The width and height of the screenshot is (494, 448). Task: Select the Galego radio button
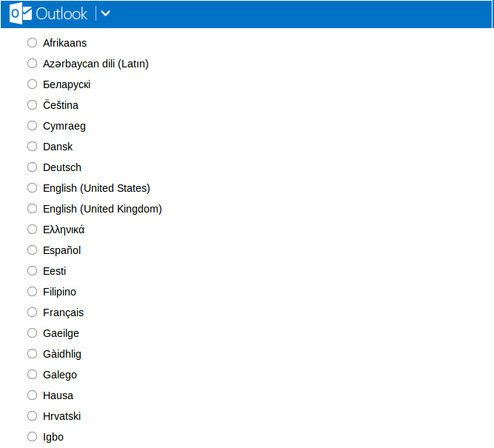(x=32, y=375)
